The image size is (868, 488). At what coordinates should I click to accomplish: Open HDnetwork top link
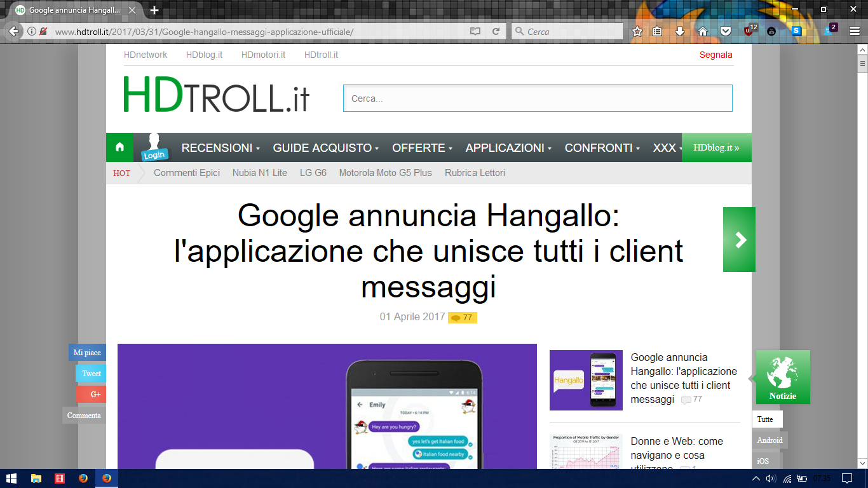146,55
